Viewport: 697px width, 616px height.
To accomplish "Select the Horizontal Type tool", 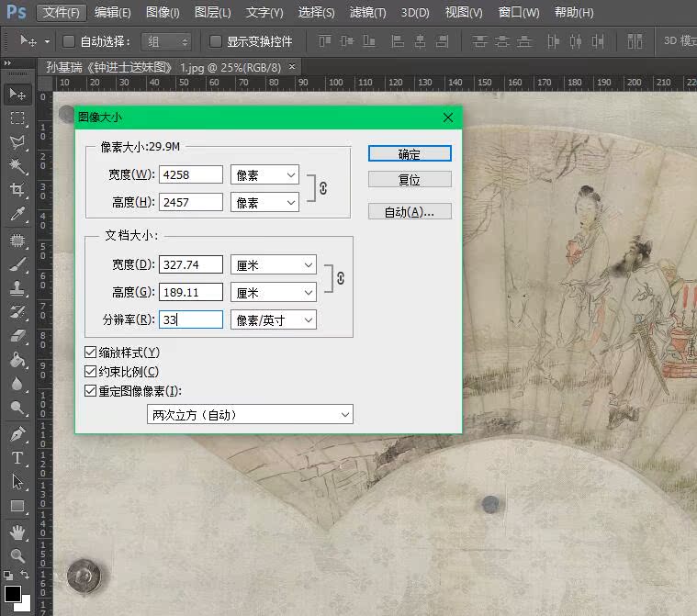I will 17,458.
